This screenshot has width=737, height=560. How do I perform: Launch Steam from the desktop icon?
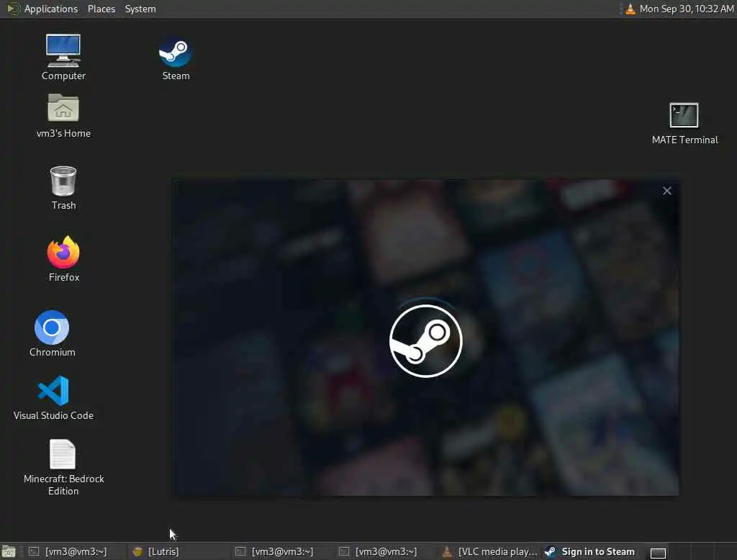point(176,58)
